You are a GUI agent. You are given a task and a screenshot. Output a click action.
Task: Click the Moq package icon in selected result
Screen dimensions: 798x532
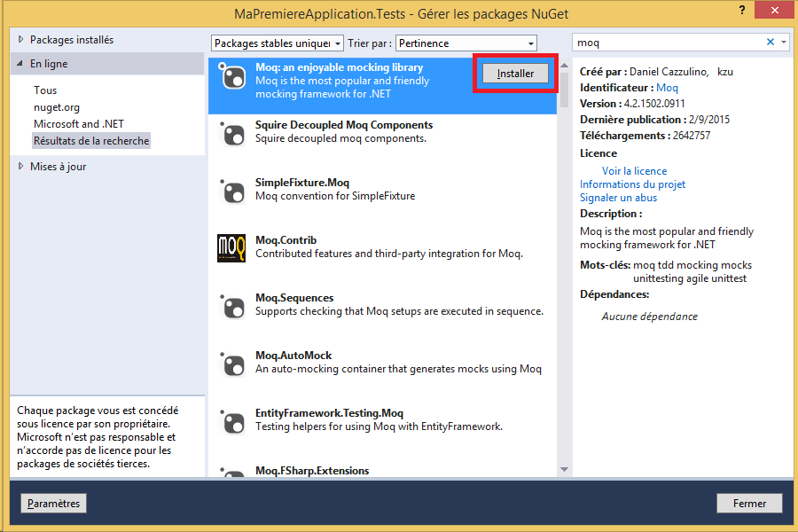tap(232, 77)
